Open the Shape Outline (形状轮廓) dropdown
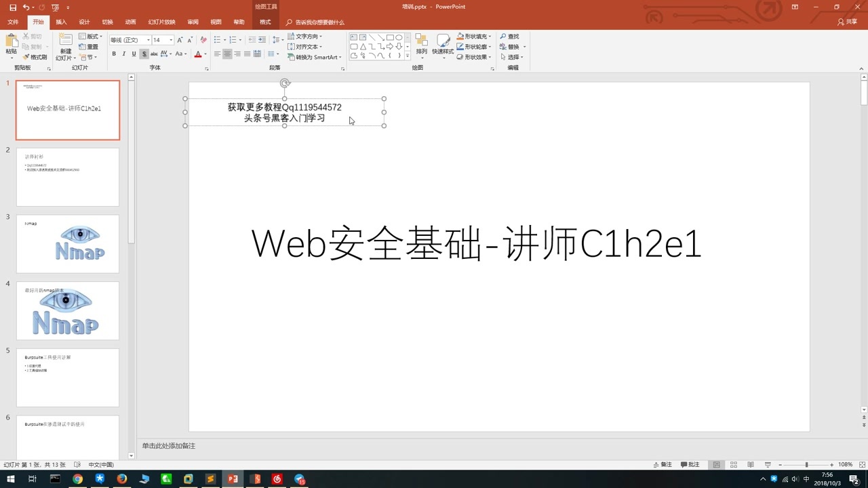 tap(473, 47)
